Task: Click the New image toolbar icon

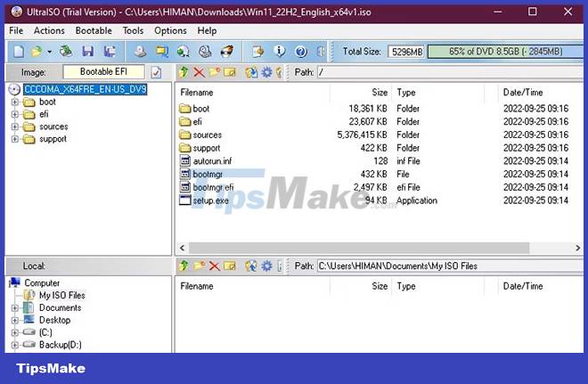Action: [x=19, y=52]
